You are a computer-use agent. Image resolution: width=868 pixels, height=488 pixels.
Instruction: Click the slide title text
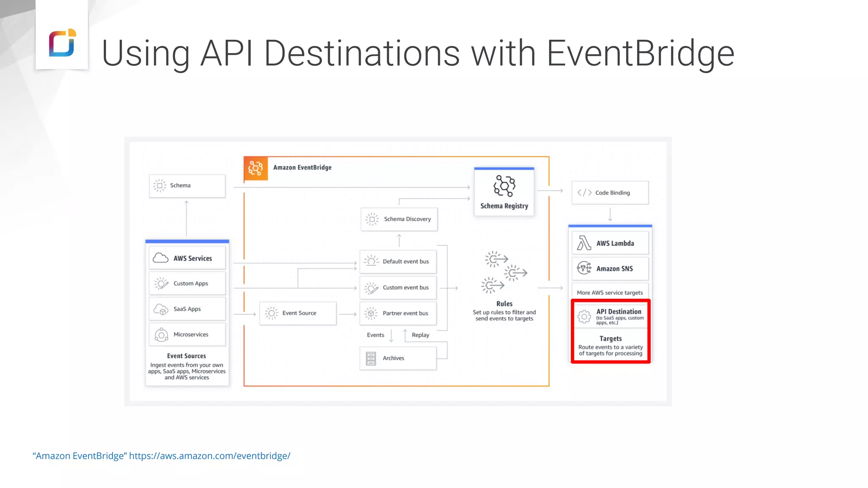click(x=417, y=53)
